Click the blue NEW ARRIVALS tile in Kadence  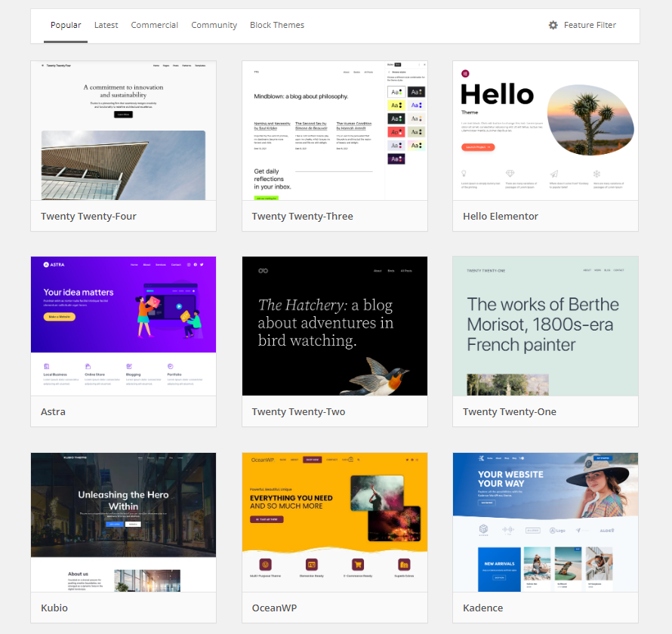pos(499,569)
